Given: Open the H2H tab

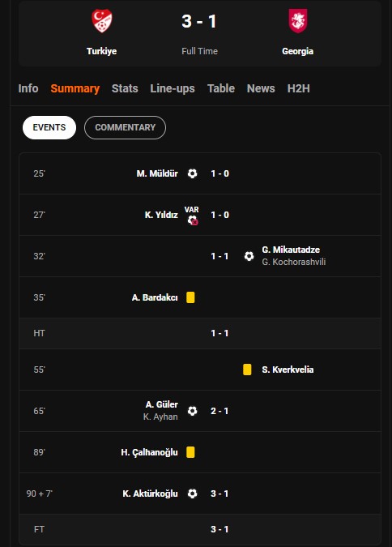Looking at the screenshot, I should point(299,88).
